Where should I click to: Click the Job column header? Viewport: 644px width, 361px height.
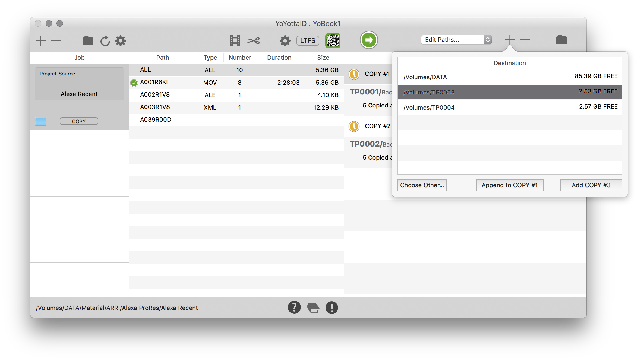(x=79, y=58)
